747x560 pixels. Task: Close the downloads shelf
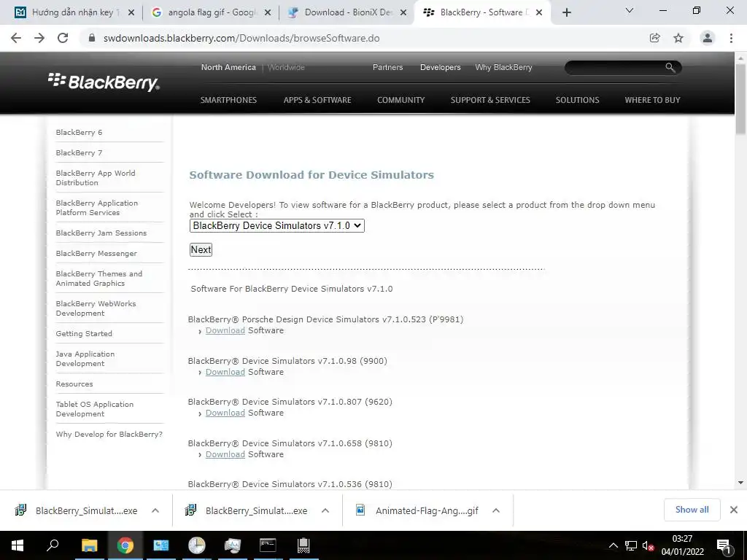coord(734,510)
